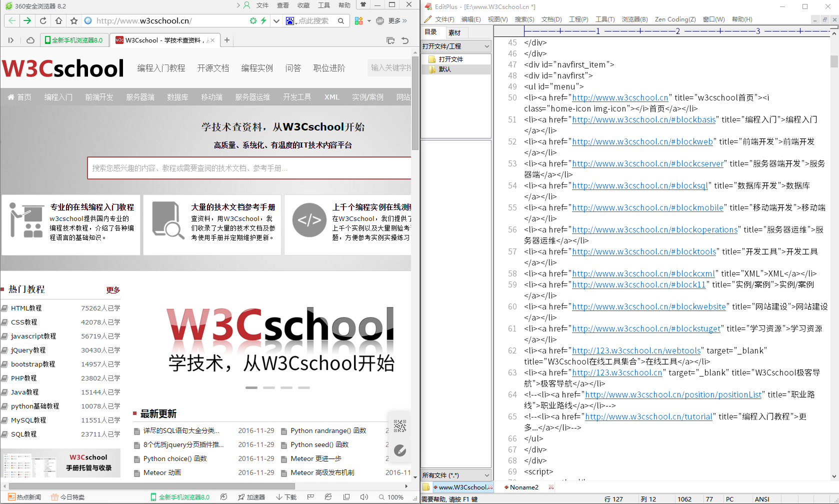The height and width of the screenshot is (504, 839).
Task: Open the javascript教程 link
Action: [x=33, y=336]
